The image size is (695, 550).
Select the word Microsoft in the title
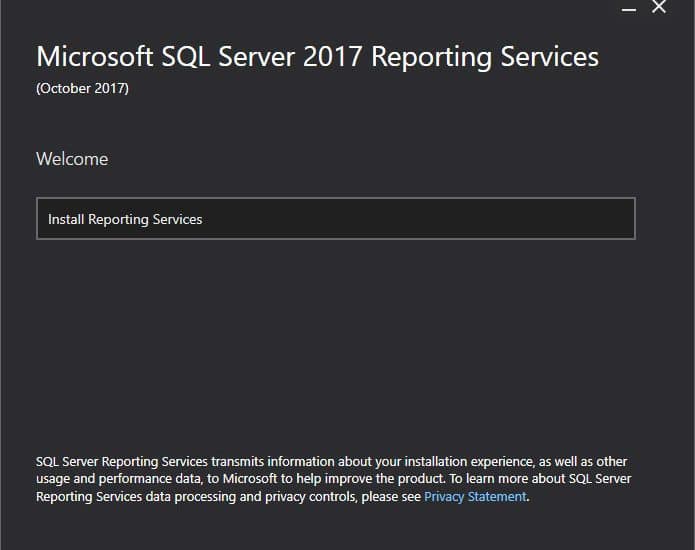coord(95,57)
